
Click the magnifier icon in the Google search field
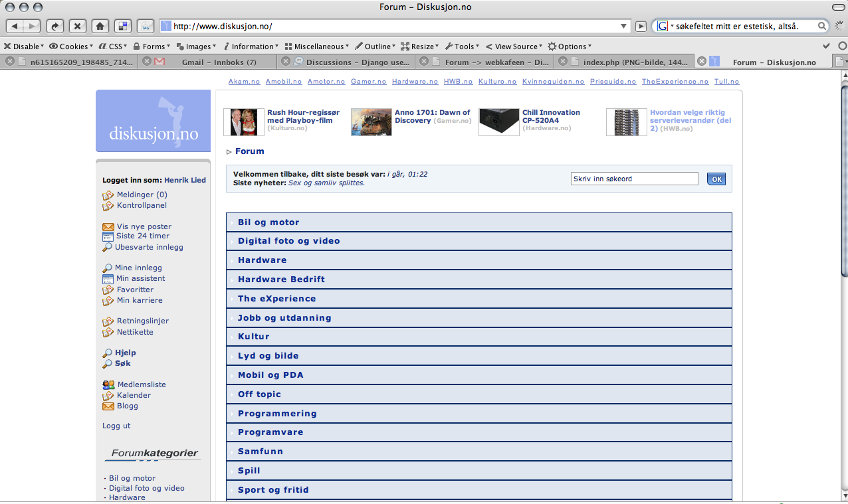click(x=822, y=27)
